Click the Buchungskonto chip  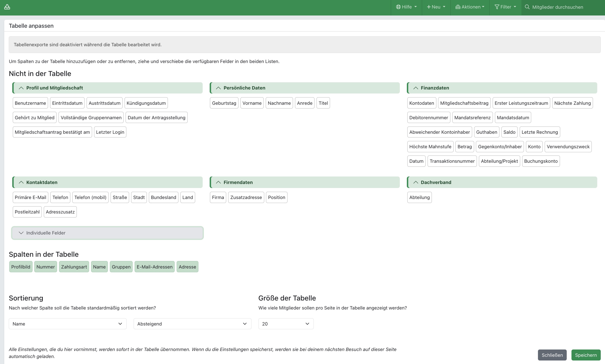click(541, 161)
